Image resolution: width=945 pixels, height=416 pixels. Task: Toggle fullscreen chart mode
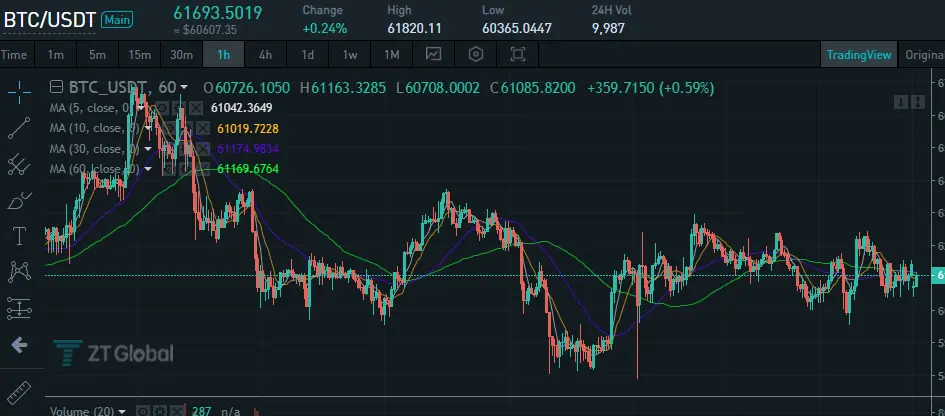[518, 54]
